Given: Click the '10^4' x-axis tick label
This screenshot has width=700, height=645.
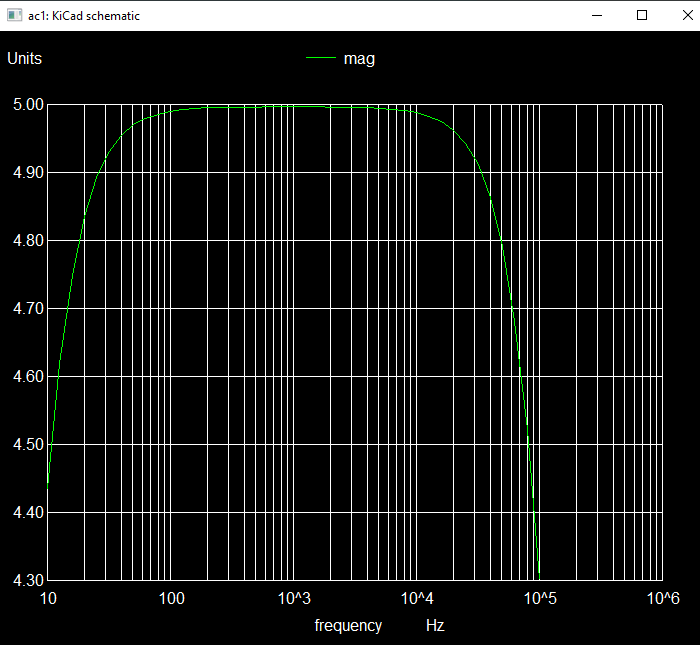Looking at the screenshot, I should click(417, 598).
